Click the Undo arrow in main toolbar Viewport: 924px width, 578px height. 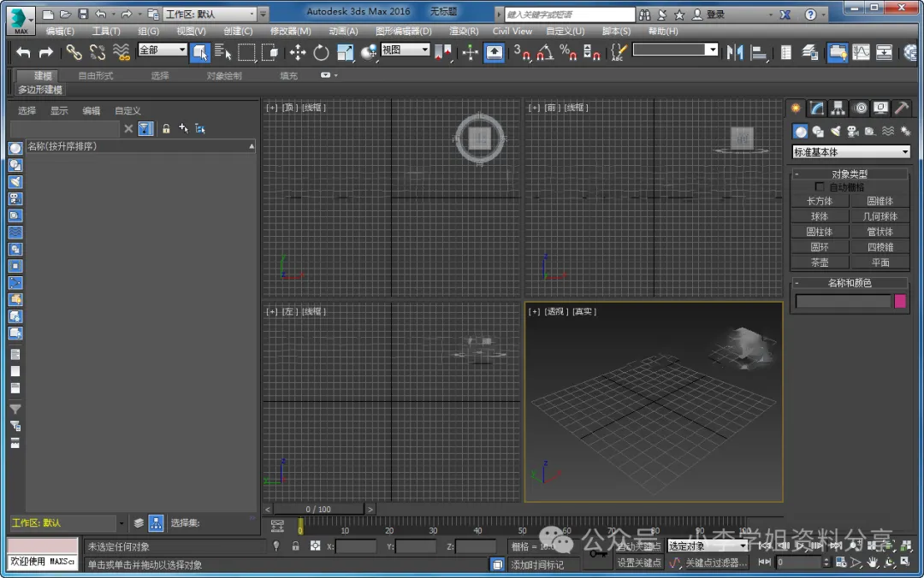[23, 53]
